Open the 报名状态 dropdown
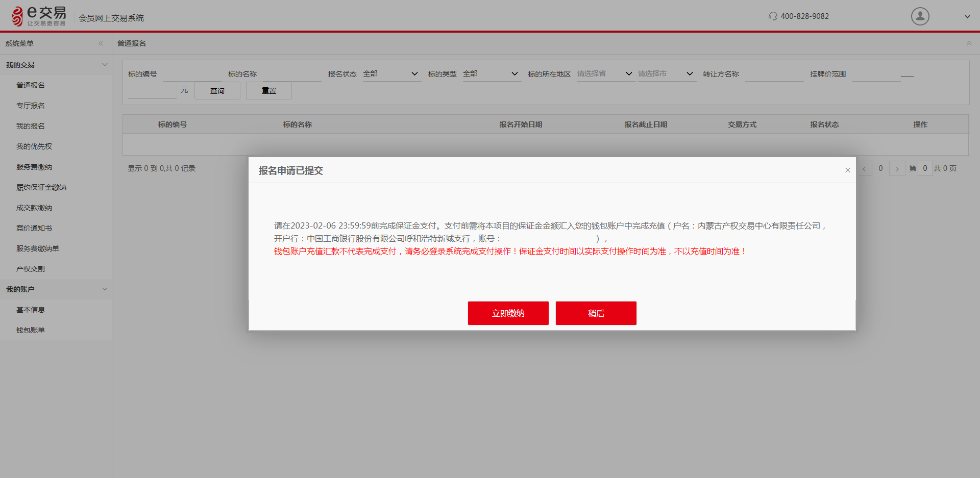The image size is (980, 478). point(391,74)
